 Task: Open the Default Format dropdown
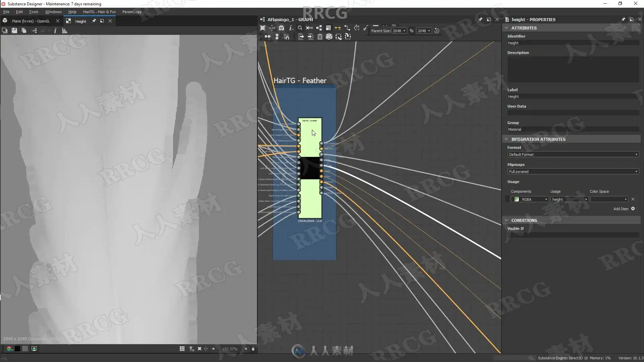(x=573, y=155)
